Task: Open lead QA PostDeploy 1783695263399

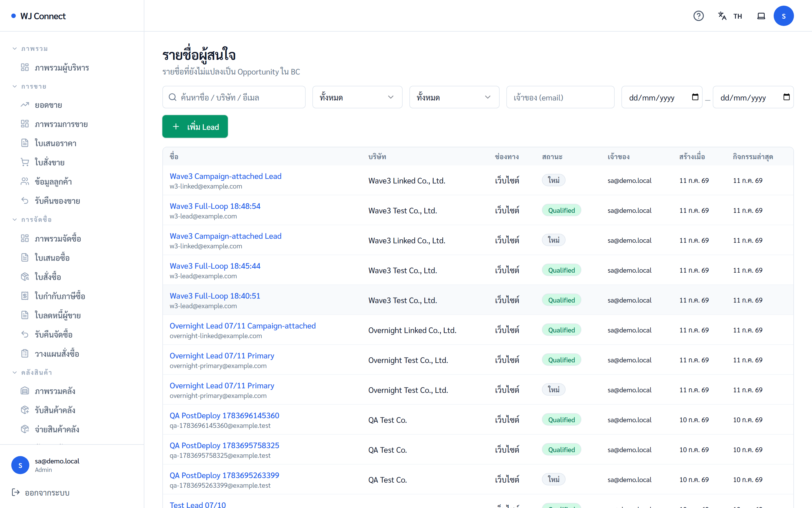Action: [x=224, y=475]
